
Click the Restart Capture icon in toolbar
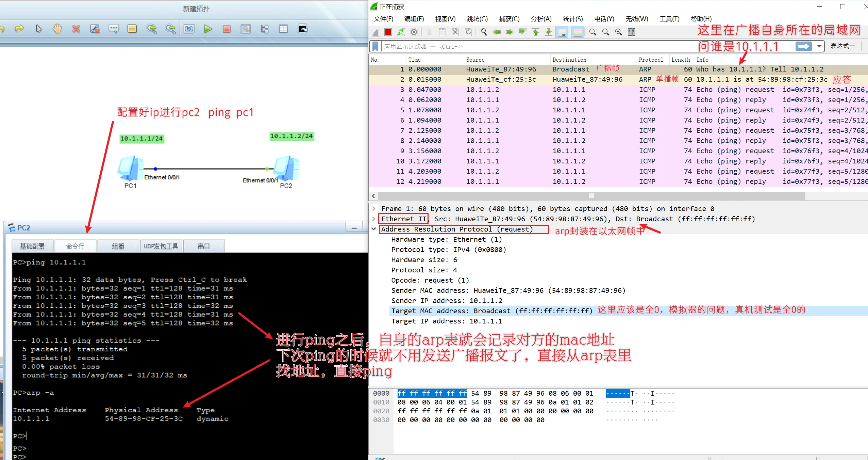400,33
